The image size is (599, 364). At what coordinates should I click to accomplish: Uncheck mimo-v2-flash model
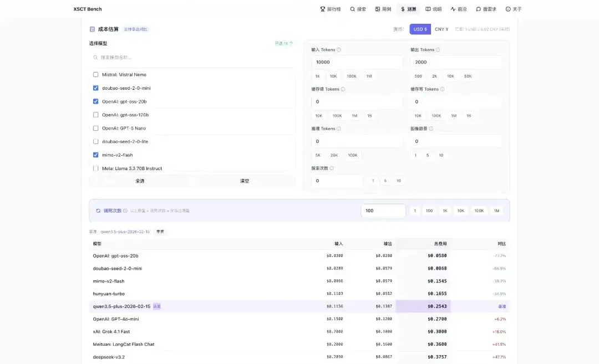click(95, 155)
